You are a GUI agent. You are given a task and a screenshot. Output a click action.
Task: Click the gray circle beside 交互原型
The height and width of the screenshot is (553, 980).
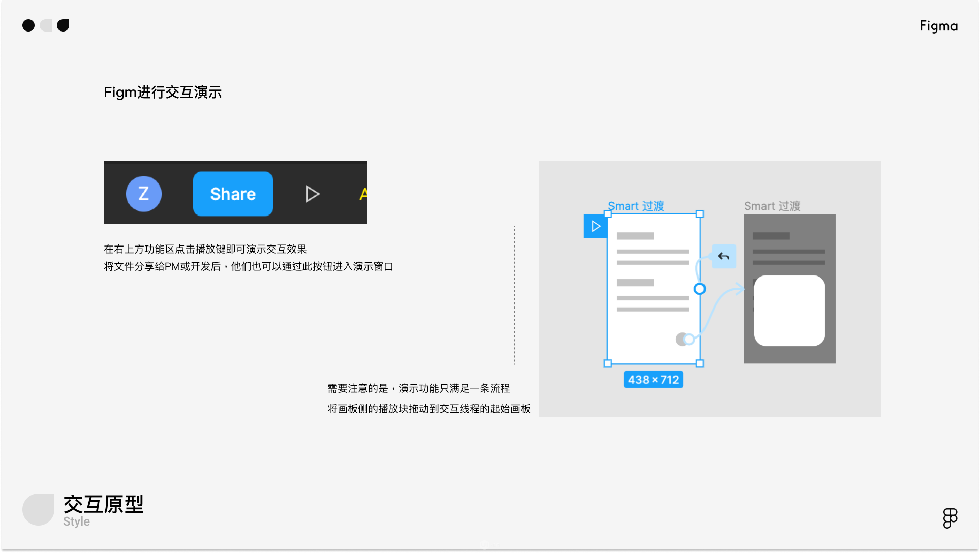point(39,509)
